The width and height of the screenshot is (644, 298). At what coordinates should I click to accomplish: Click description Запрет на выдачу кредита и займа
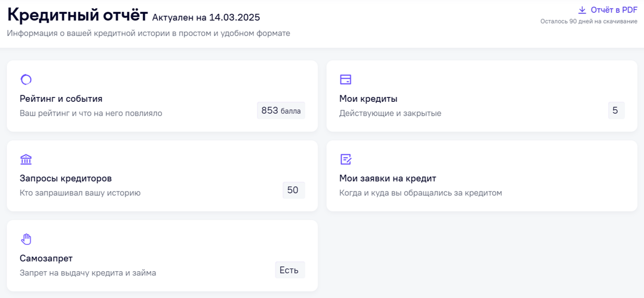(x=88, y=272)
